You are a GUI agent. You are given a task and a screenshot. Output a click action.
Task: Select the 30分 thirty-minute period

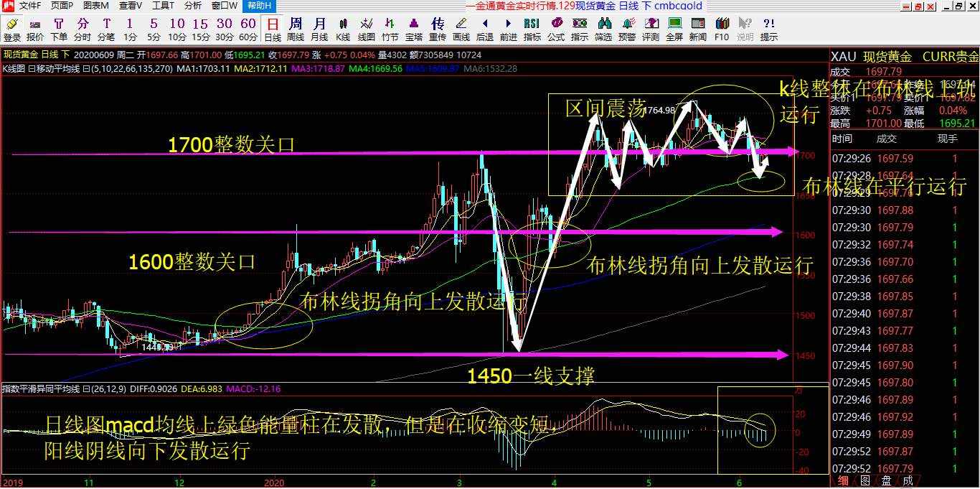[225, 29]
